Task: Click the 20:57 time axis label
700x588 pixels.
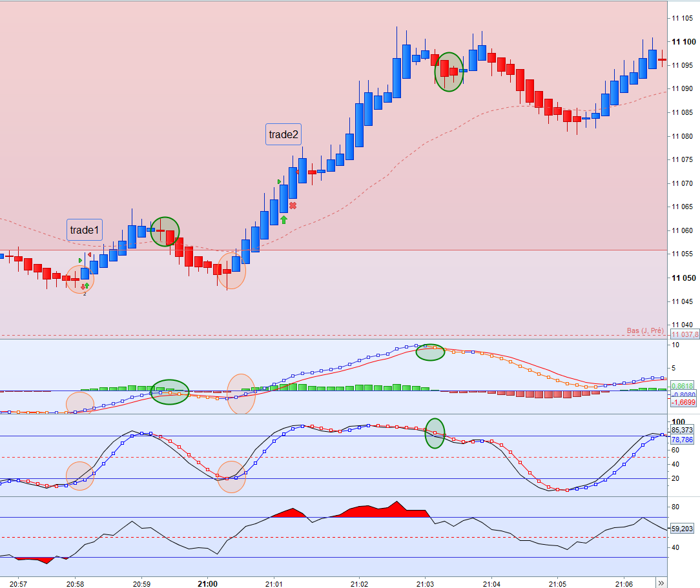Action: (x=18, y=584)
